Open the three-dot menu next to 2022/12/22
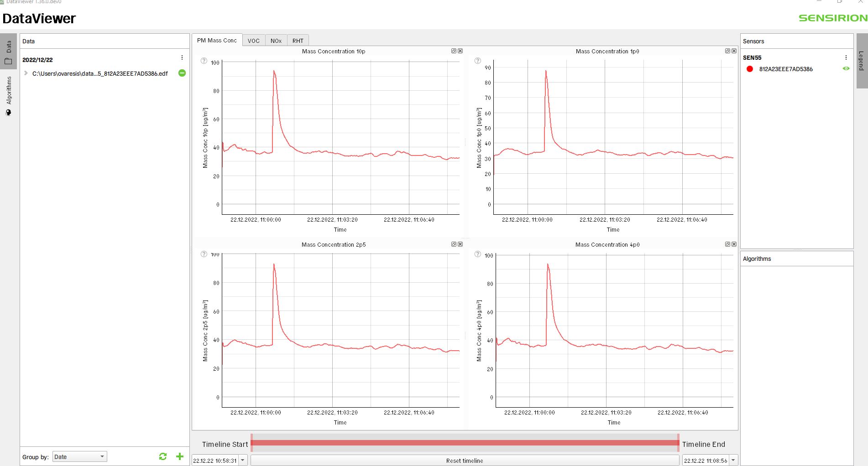 point(182,58)
